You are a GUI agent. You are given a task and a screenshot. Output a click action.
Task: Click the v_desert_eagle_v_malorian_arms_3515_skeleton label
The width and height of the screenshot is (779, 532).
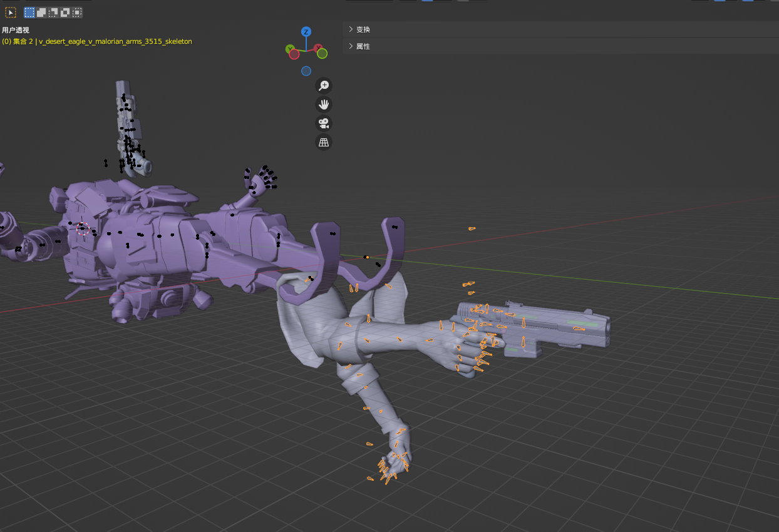(115, 41)
